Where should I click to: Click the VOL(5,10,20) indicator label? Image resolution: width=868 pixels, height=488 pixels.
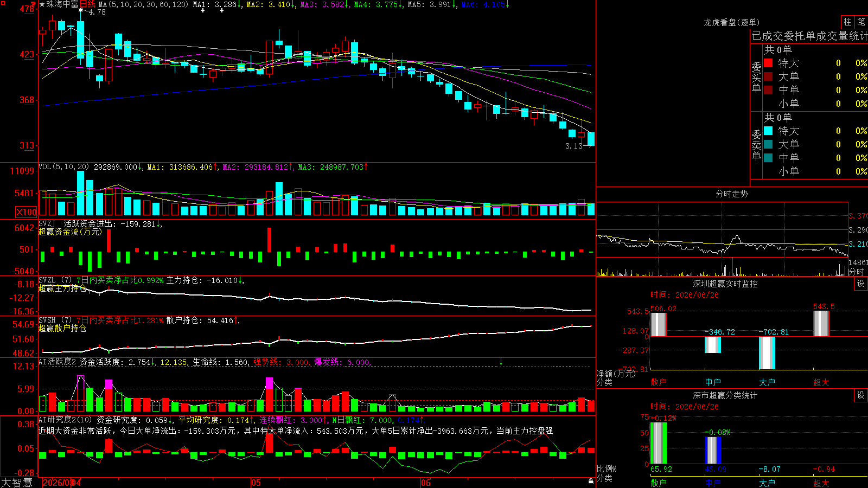click(63, 167)
